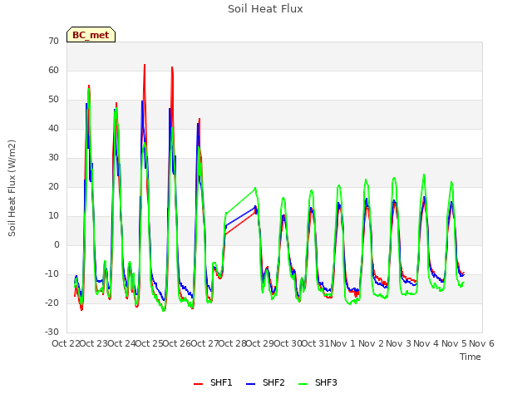
Task: Click the Nov 6 x-axis label
Action: (482, 343)
